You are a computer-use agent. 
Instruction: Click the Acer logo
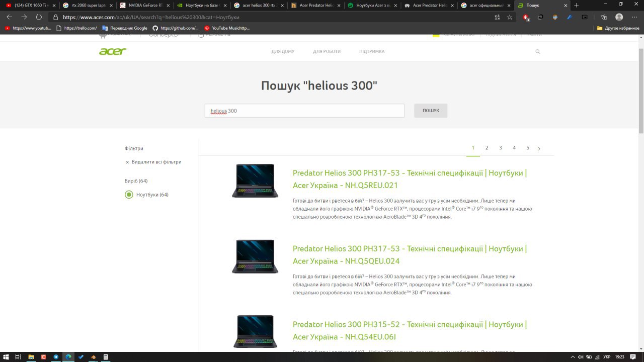click(x=113, y=51)
